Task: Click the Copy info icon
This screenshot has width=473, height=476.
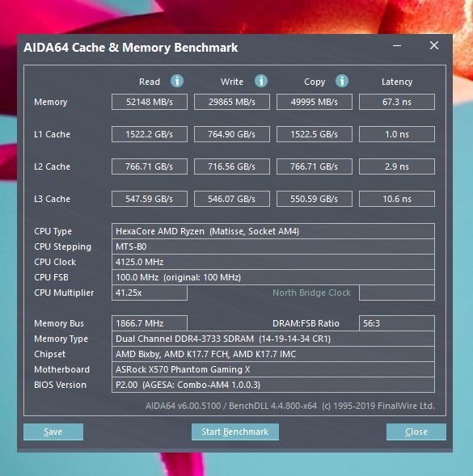Action: [x=342, y=81]
